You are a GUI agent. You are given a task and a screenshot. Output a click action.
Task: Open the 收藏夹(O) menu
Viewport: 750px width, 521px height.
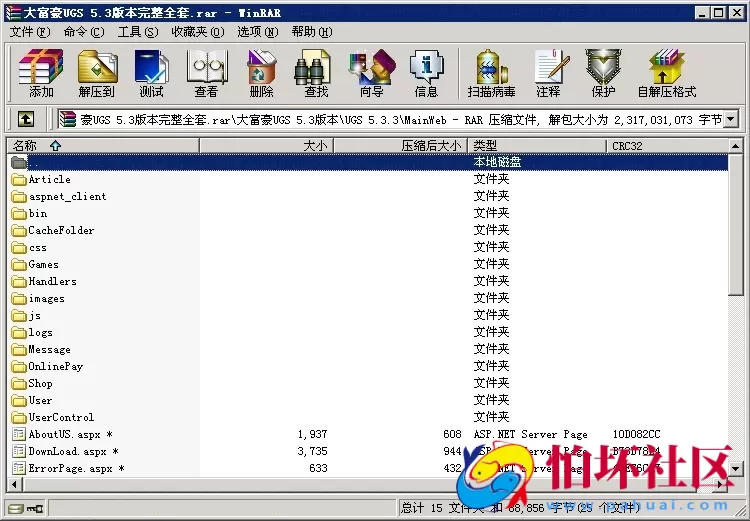[x=198, y=32]
